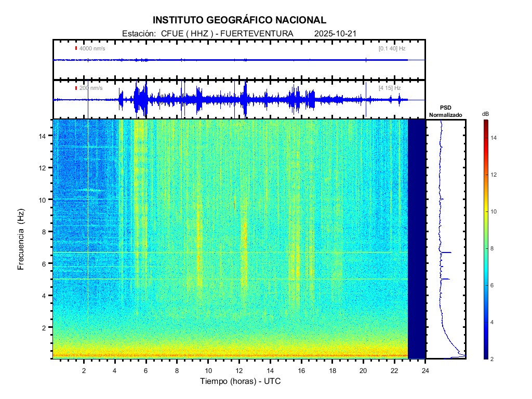Click the 12 tick on the time axis
Viewport: 532px width, 399px height.
[239, 370]
